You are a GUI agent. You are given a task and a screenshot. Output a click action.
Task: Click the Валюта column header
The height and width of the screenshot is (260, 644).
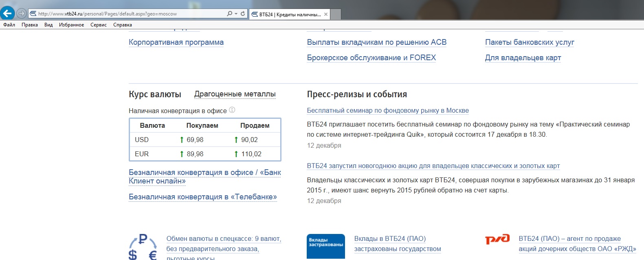pos(152,126)
